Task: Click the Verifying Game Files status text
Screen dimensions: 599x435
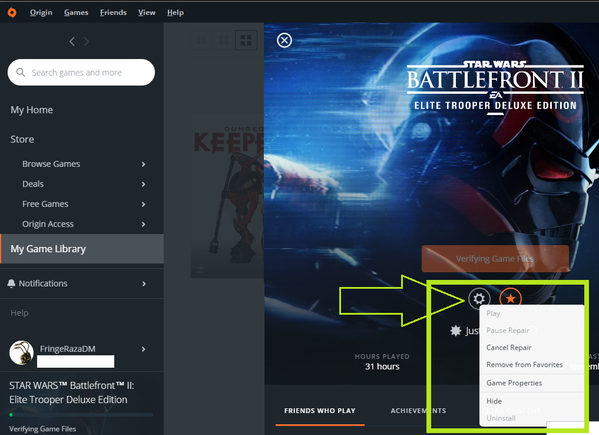Action: pyautogui.click(x=42, y=429)
